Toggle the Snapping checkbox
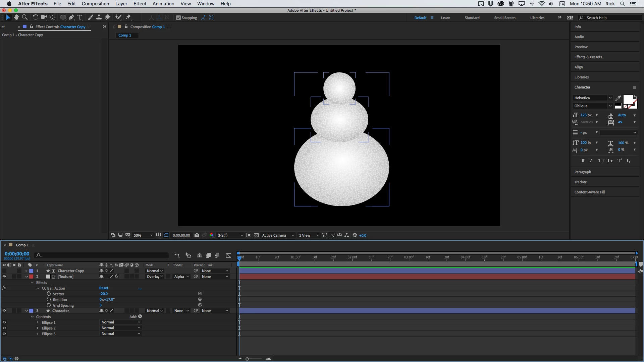 (x=178, y=18)
